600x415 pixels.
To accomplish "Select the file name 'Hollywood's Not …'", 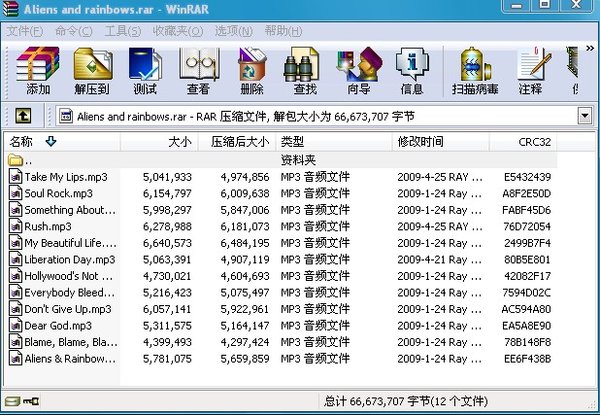I will (68, 276).
